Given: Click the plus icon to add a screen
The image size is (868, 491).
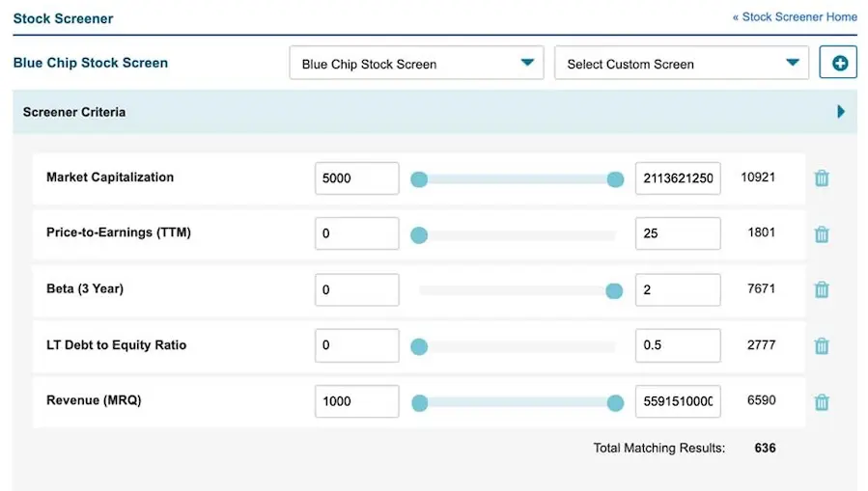Looking at the screenshot, I should (838, 64).
